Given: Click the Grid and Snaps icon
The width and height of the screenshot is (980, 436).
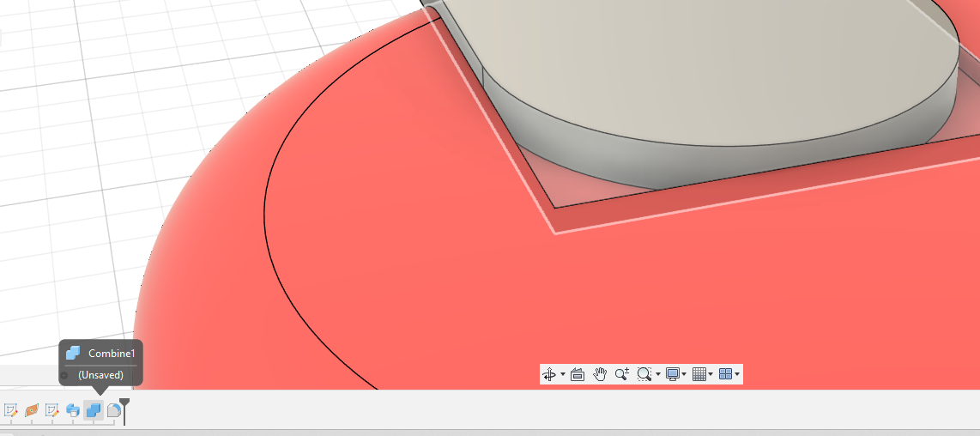Looking at the screenshot, I should pos(699,374).
